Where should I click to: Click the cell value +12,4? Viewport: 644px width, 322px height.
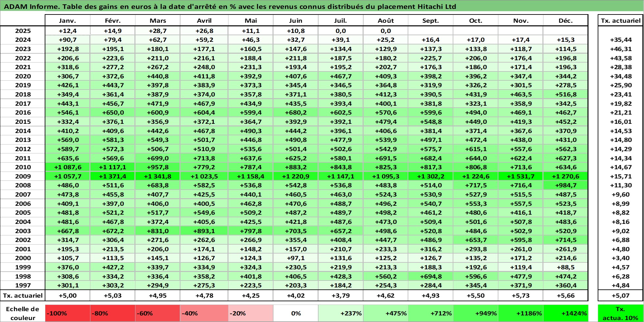[67, 31]
